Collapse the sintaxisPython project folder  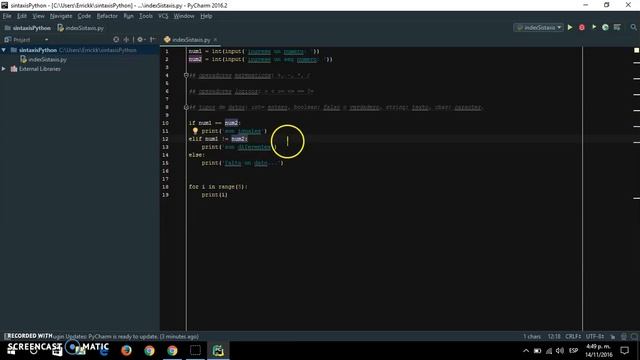(4, 50)
